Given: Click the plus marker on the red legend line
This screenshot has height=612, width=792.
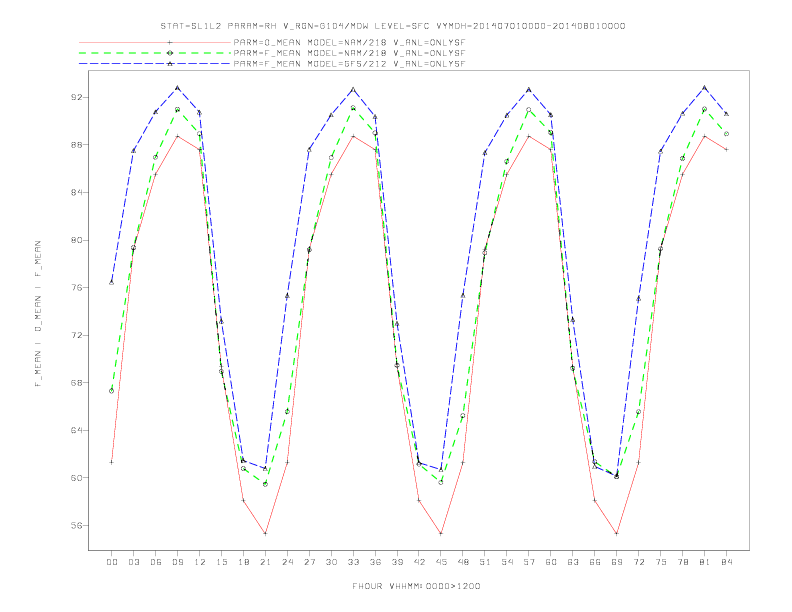Looking at the screenshot, I should click(x=170, y=43).
